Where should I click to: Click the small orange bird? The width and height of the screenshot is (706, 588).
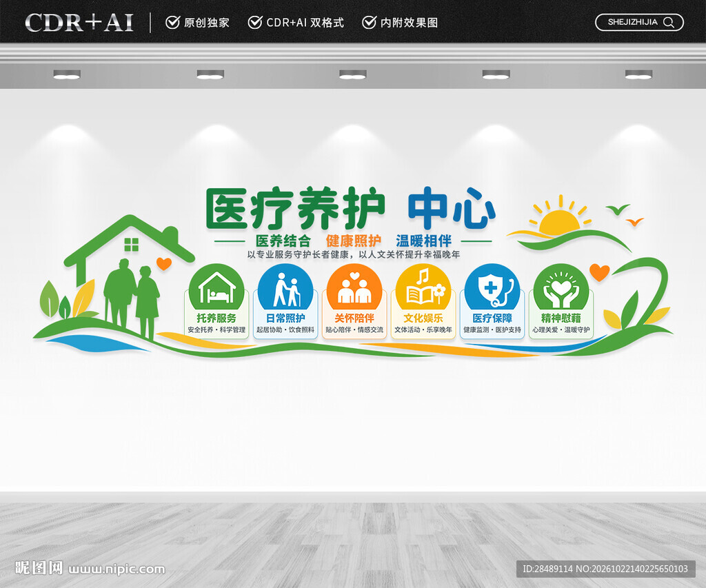click(635, 221)
